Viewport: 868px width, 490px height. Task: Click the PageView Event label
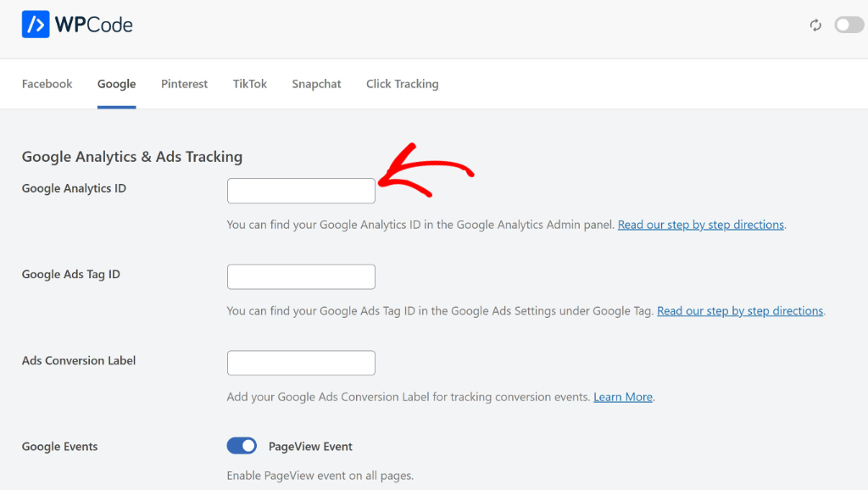(x=310, y=446)
